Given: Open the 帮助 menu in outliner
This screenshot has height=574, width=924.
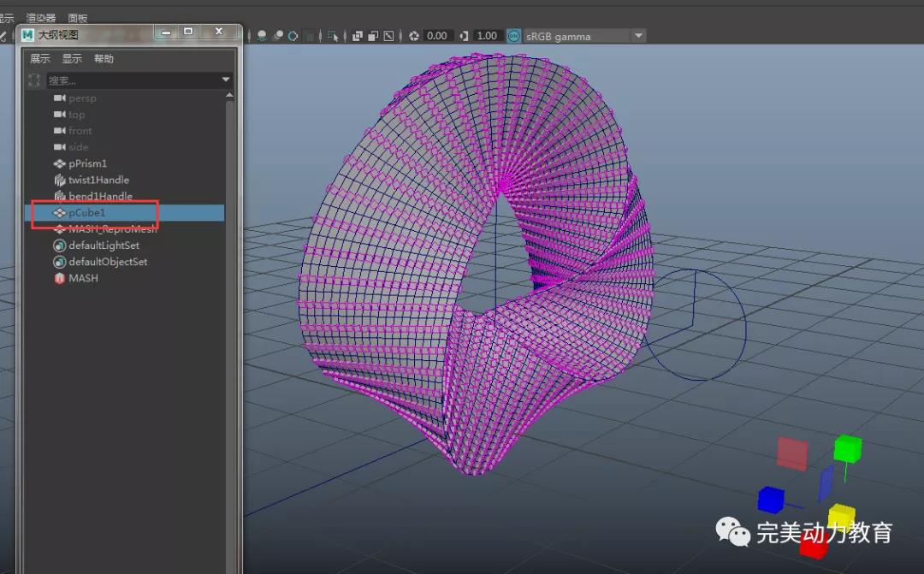Looking at the screenshot, I should (104, 59).
